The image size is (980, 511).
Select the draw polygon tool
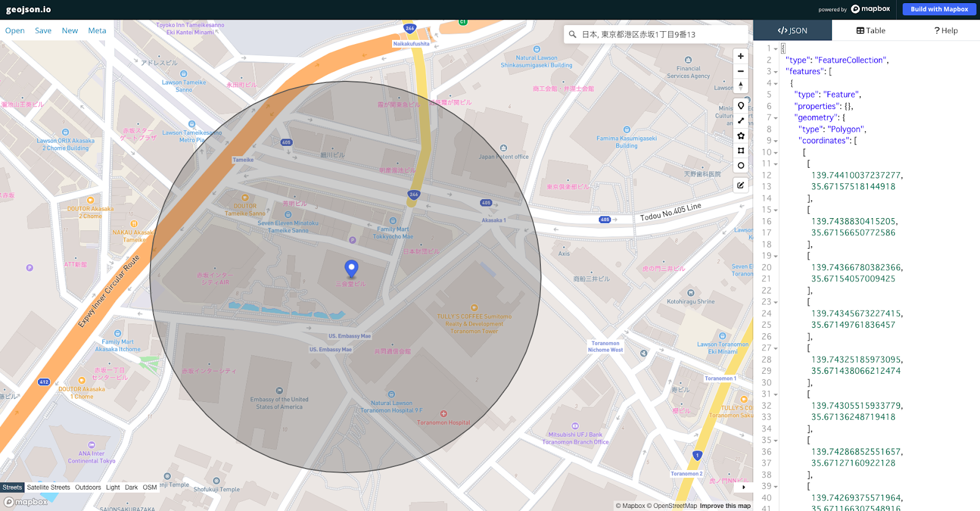point(741,136)
